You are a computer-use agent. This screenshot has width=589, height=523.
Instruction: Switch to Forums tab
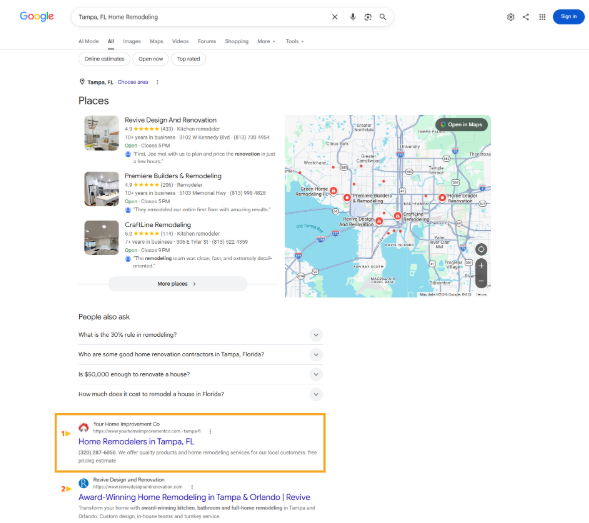coord(207,41)
